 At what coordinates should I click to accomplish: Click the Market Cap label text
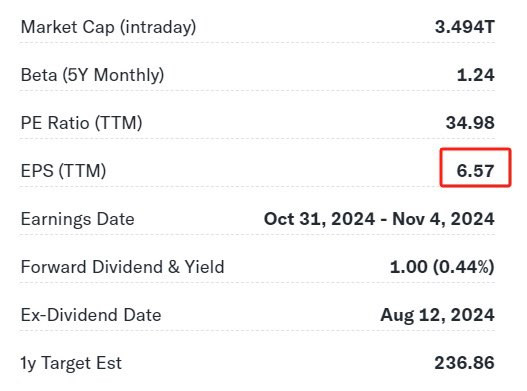(x=68, y=27)
